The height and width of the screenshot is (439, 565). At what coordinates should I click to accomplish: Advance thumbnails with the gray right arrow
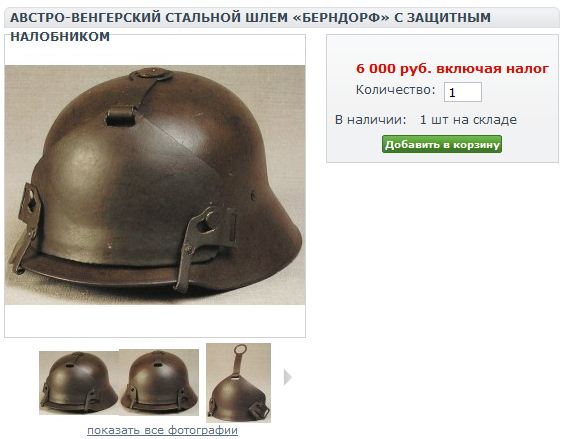[288, 377]
